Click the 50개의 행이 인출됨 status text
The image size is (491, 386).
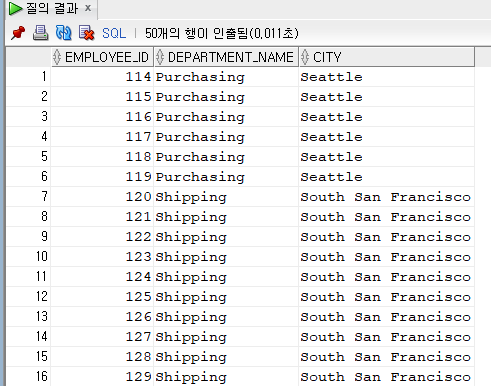pos(222,33)
